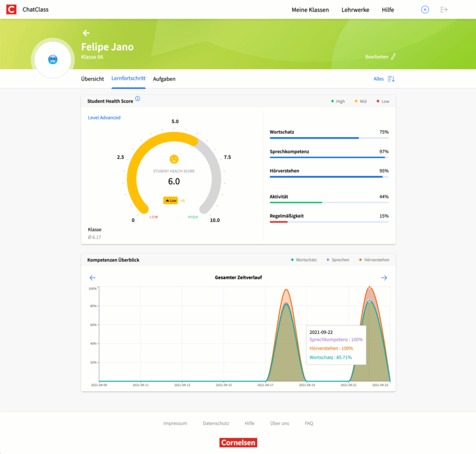Open the Datenschutz footer link

click(216, 424)
